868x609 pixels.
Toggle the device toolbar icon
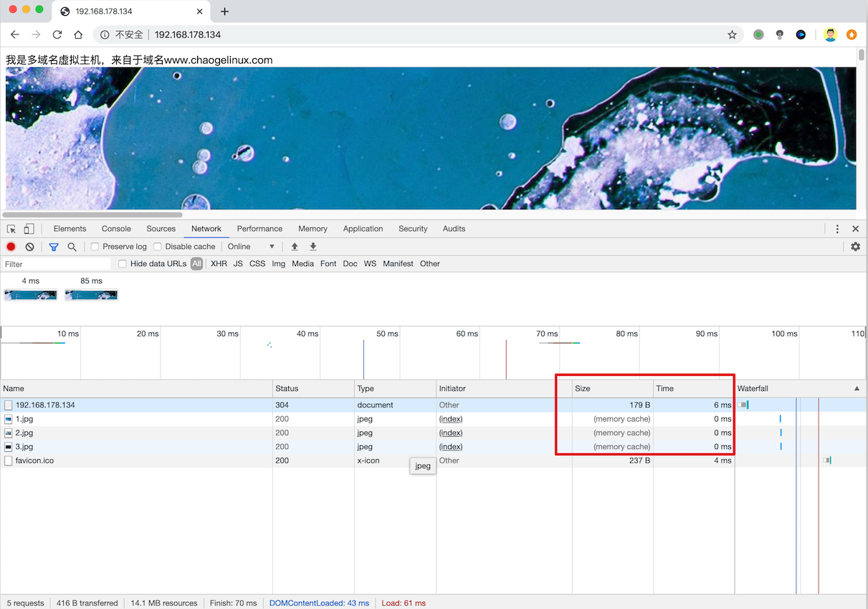tap(29, 229)
